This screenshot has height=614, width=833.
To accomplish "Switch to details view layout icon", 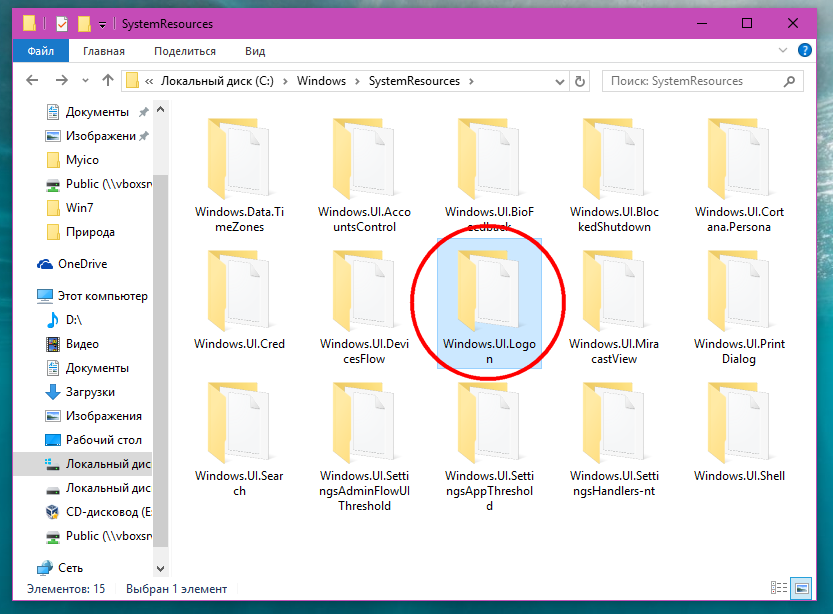I will (x=779, y=588).
